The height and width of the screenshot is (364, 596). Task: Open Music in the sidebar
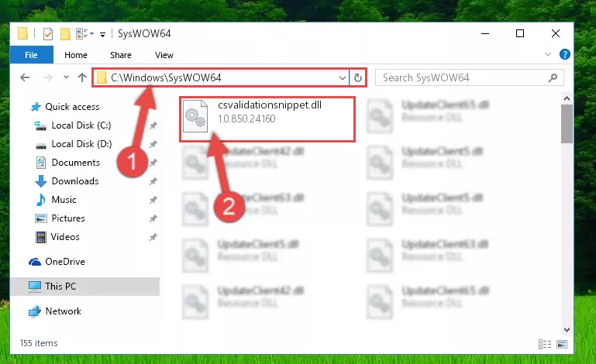click(x=64, y=200)
